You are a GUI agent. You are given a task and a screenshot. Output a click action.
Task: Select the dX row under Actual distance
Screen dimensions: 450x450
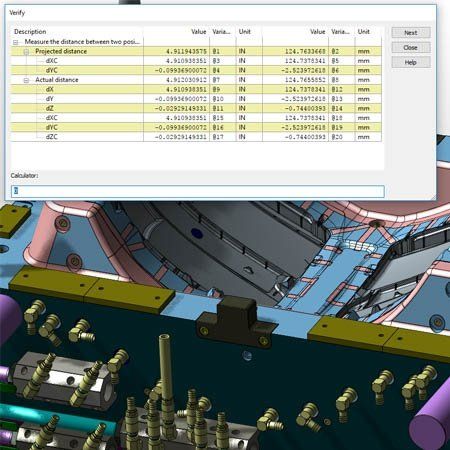pos(196,89)
